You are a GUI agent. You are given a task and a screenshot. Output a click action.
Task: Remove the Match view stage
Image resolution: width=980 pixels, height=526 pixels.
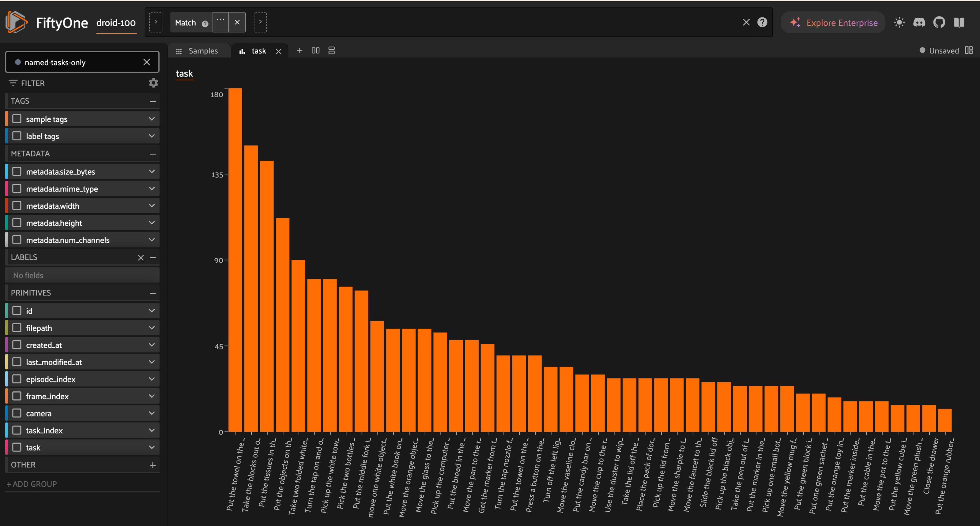tap(237, 22)
